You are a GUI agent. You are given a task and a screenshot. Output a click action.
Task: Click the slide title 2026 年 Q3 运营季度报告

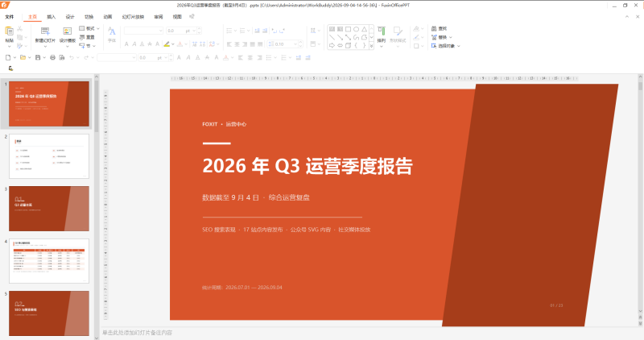pyautogui.click(x=308, y=166)
